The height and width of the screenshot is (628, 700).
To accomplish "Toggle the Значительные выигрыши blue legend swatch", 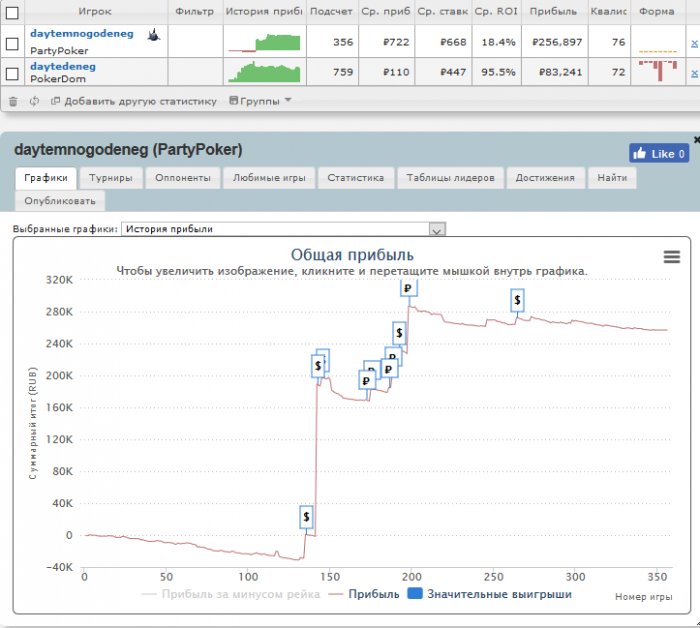I will pyautogui.click(x=415, y=594).
